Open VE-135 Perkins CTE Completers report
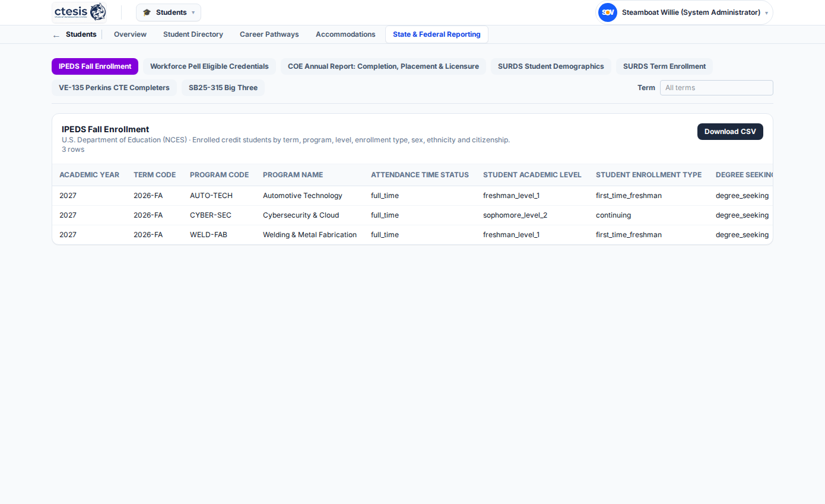This screenshot has height=504, width=825. tap(114, 88)
